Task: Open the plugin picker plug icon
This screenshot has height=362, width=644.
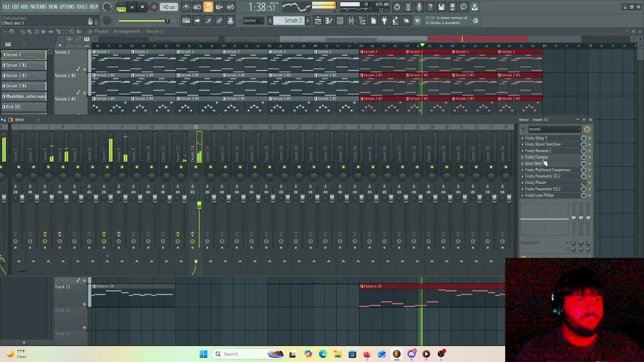Action: 384,21
